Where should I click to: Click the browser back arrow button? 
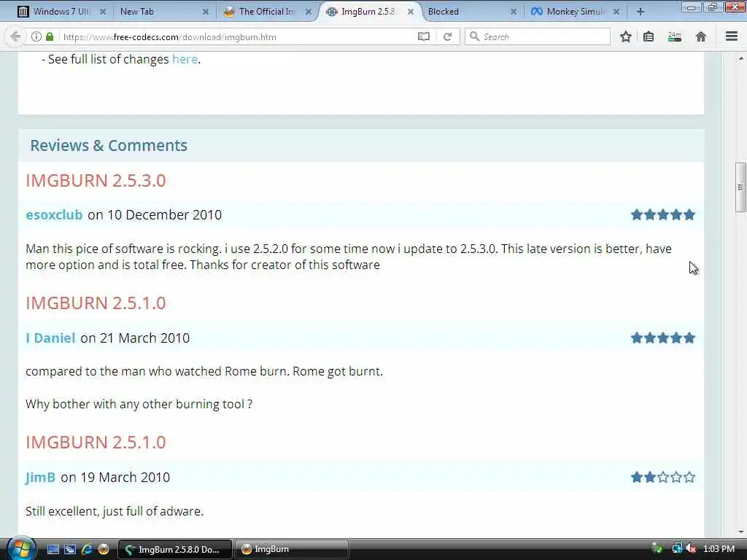pyautogui.click(x=15, y=36)
